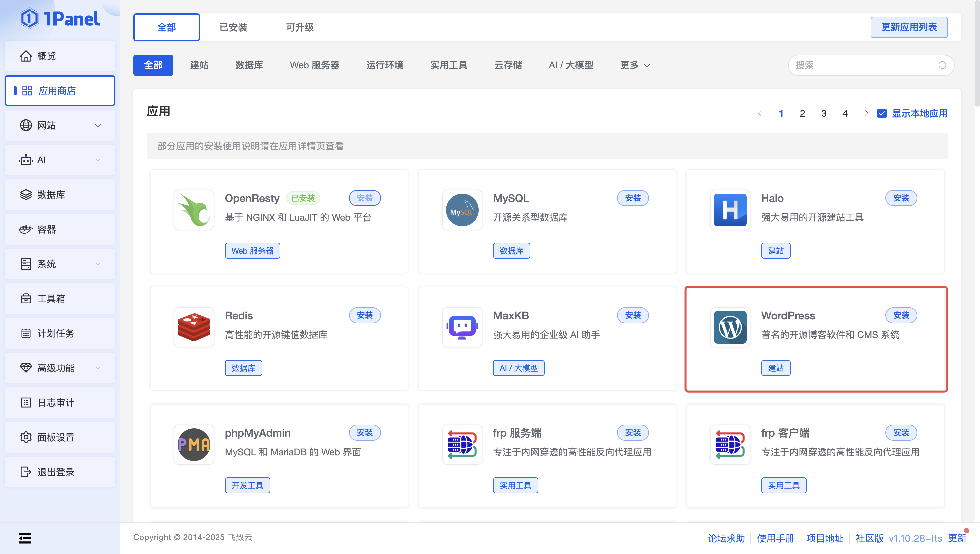Install Redis with its 安装 button
Viewport: 980px width, 554px height.
364,315
